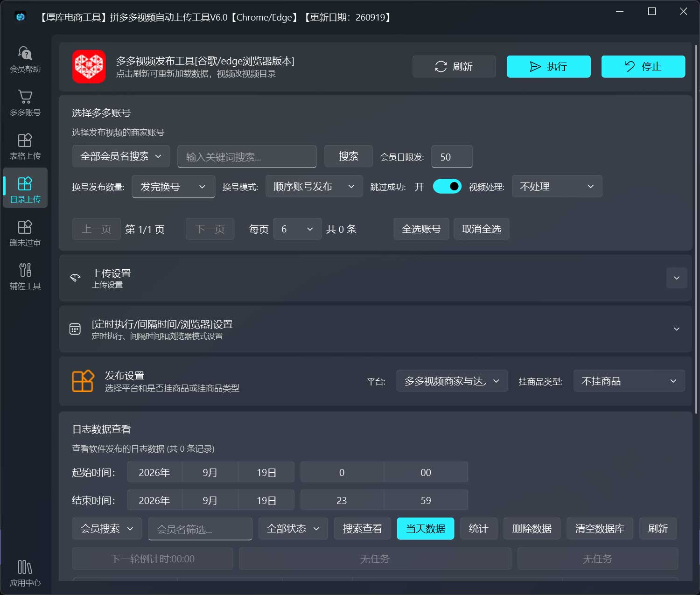Viewport: 700px width, 595px height.
Task: Click the red Pinduoduo logo icon
Action: pos(89,66)
